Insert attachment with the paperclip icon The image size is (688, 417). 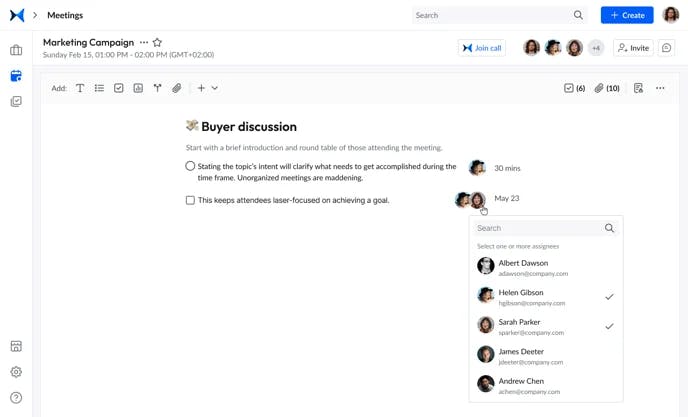click(x=176, y=88)
